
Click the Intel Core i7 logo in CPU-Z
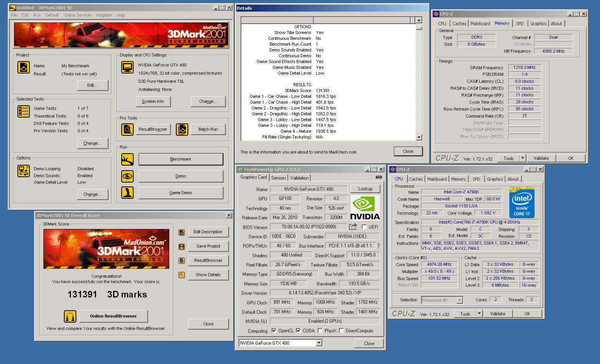[522, 203]
